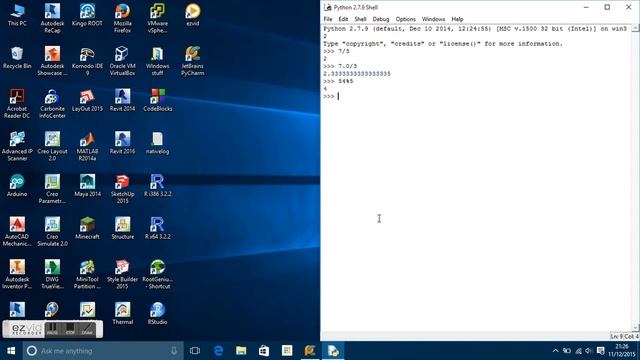Select the VMware vSphere shortcut
640x360 pixels.
[x=158, y=18]
